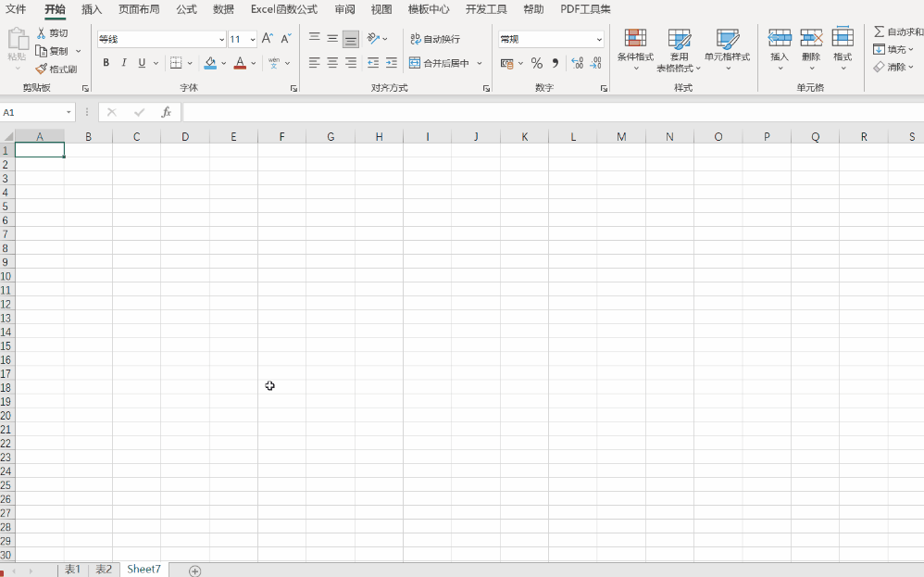This screenshot has height=577, width=924.
Task: Switch to the 页面布局 Page Layout tab
Action: pos(139,9)
